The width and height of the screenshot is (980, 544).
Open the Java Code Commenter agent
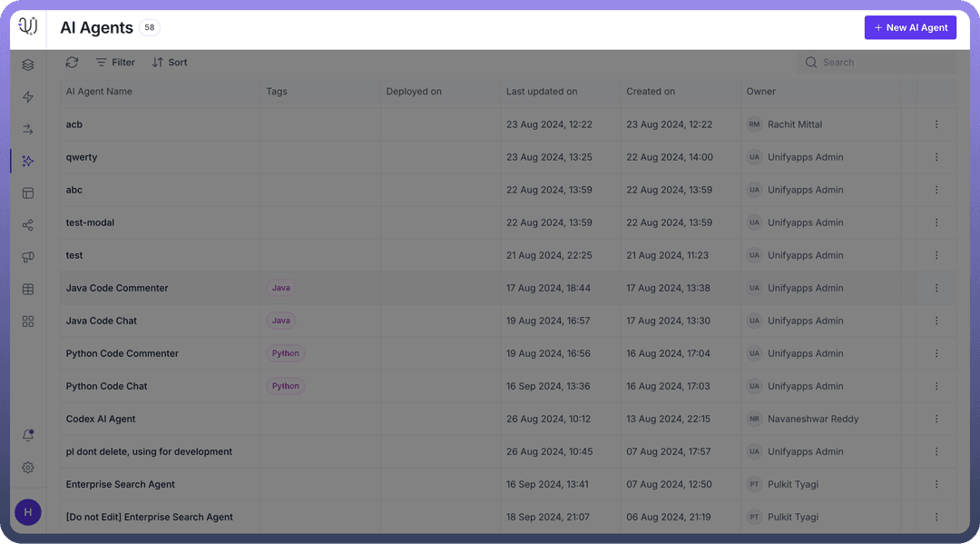(117, 288)
